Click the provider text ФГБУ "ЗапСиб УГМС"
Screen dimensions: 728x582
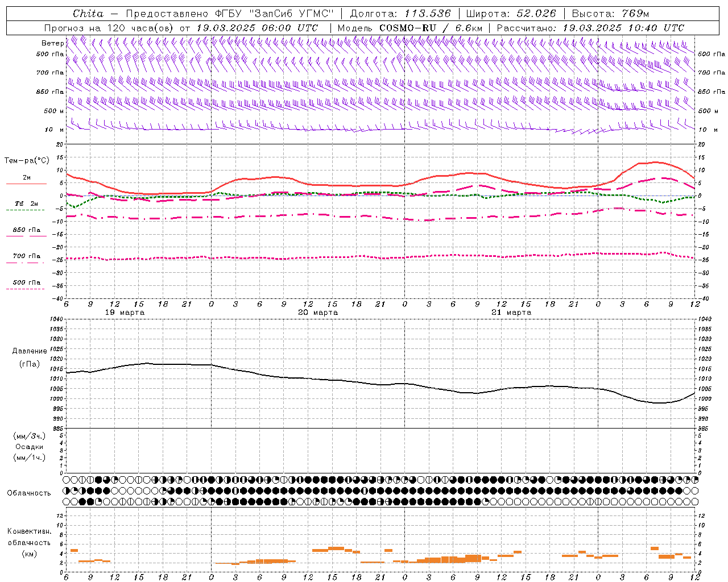pos(275,14)
